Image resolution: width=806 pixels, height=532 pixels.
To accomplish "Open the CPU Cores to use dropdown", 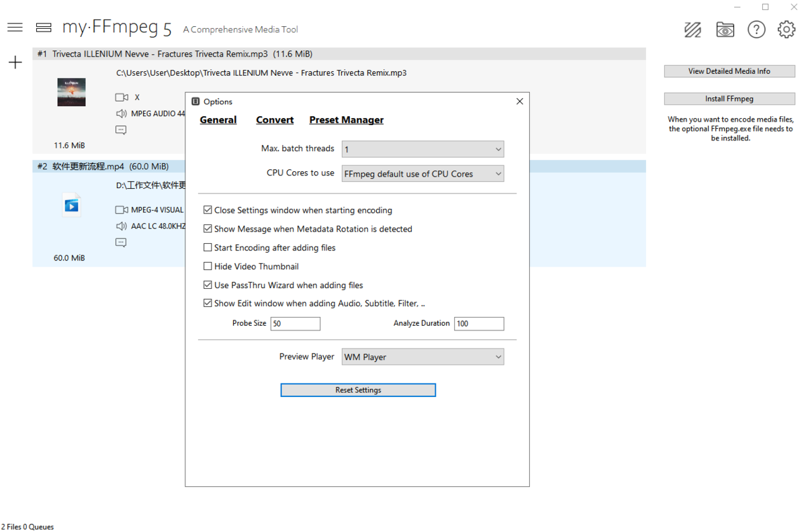I will [x=422, y=174].
